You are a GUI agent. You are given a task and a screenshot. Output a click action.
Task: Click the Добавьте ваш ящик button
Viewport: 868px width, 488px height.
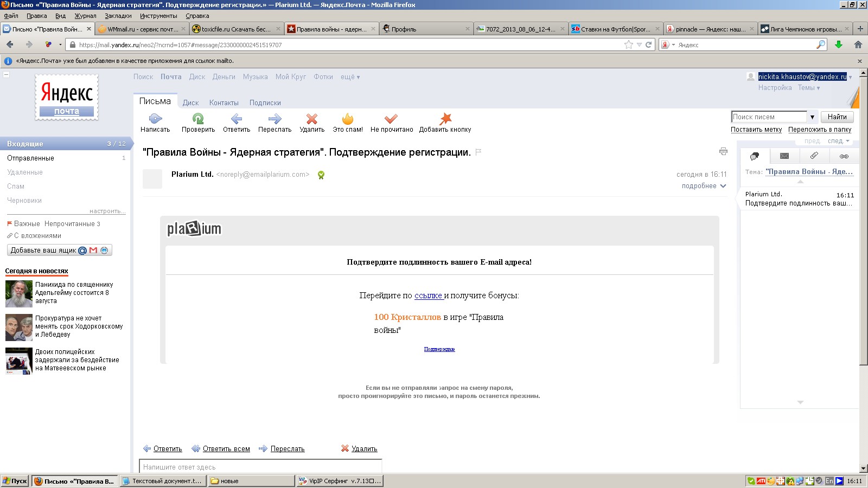pyautogui.click(x=60, y=250)
